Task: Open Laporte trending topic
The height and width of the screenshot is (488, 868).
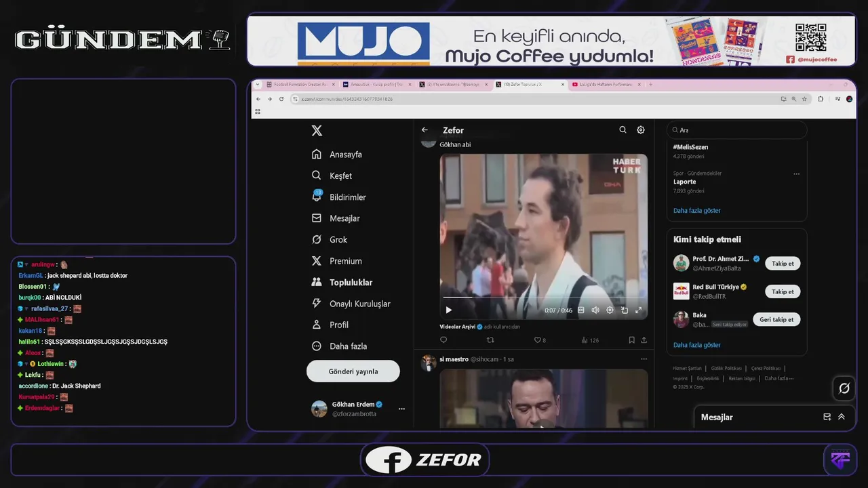Action: [685, 182]
